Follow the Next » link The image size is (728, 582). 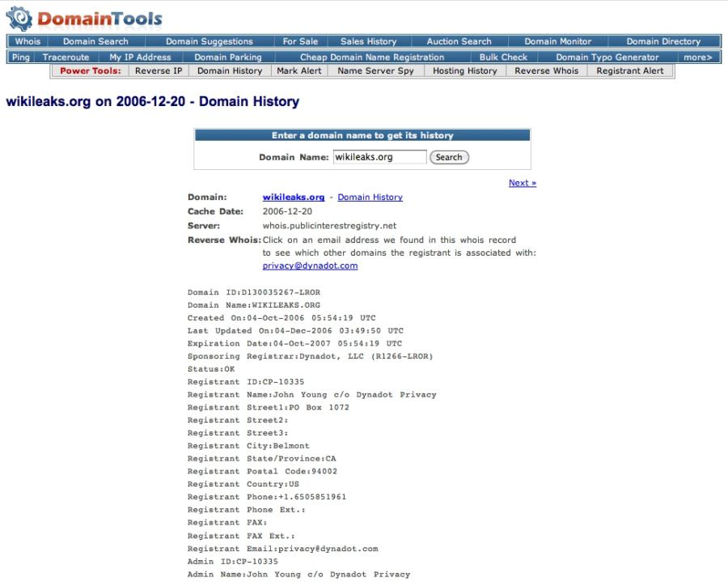point(522,183)
